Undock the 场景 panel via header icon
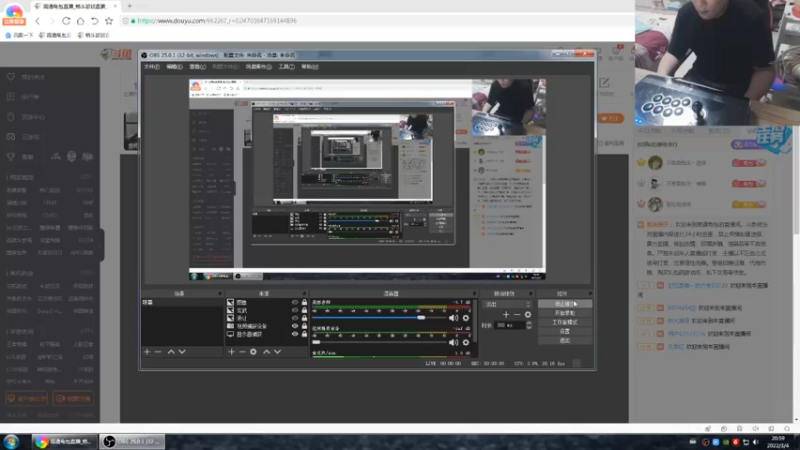 pyautogui.click(x=220, y=293)
